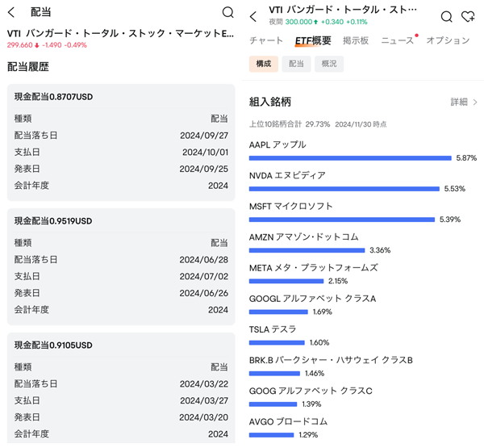Image resolution: width=484 pixels, height=448 pixels.
Task: Go back from the 配当 dividend screen
Action: [11, 12]
